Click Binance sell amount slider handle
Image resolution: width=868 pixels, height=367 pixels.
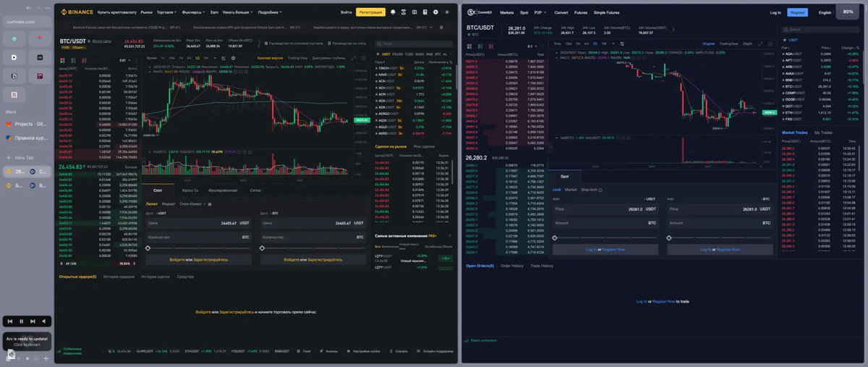tap(263, 248)
